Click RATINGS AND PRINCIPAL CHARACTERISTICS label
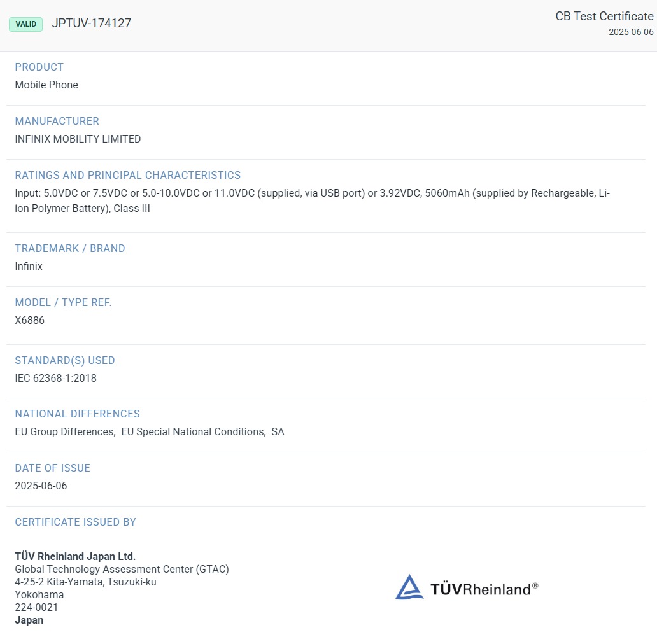The width and height of the screenshot is (657, 644). 128,175
